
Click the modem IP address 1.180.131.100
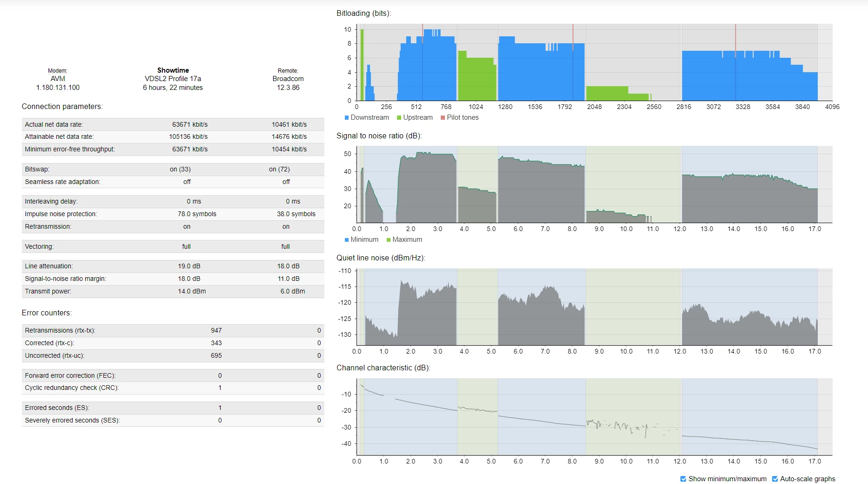tap(58, 88)
